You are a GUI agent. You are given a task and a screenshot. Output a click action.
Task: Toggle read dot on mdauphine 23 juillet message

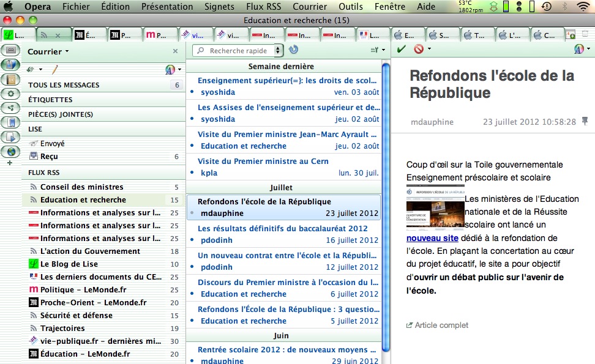tap(192, 214)
